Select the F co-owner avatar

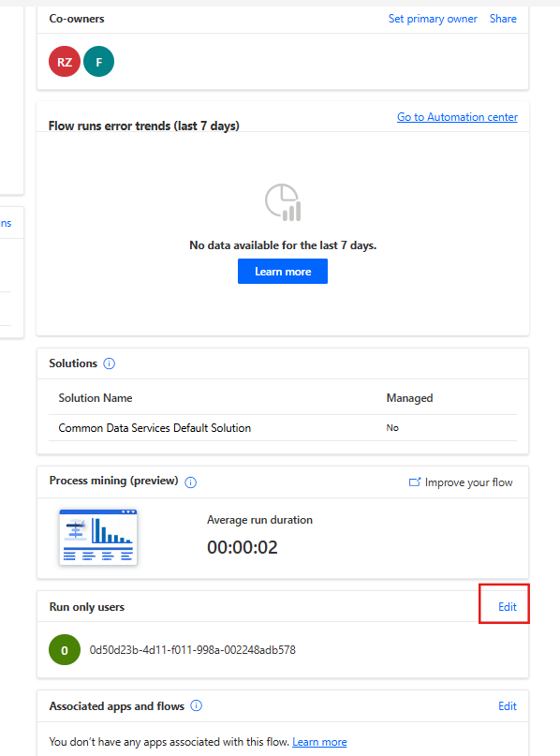click(x=98, y=61)
